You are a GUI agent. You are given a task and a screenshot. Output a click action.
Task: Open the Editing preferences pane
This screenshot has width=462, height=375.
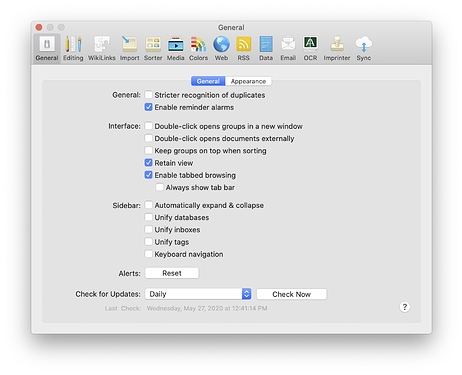click(x=73, y=49)
